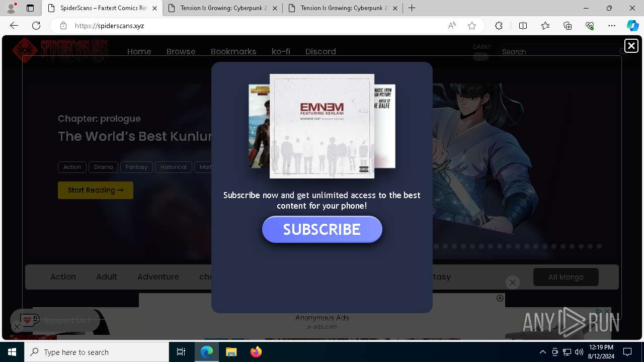Click the ad info icon on banner
The image size is (644, 362).
click(500, 298)
